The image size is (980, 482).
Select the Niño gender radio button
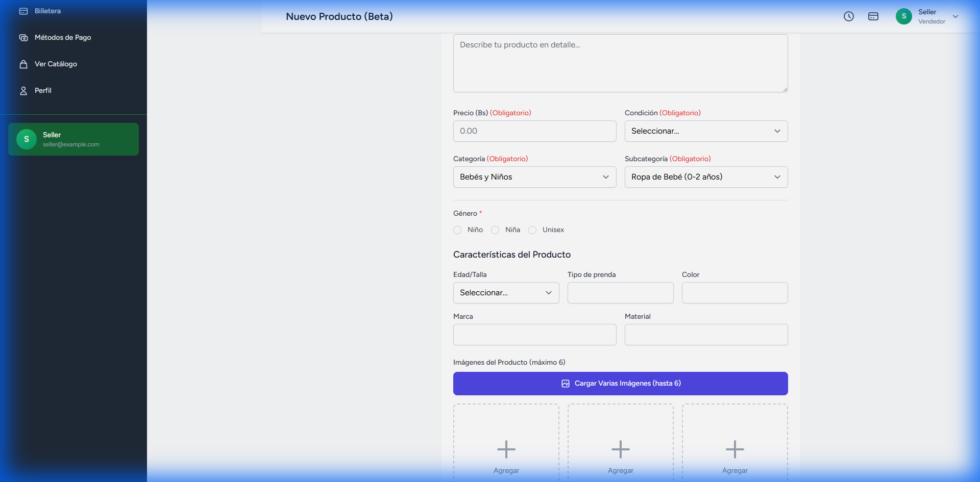point(457,230)
